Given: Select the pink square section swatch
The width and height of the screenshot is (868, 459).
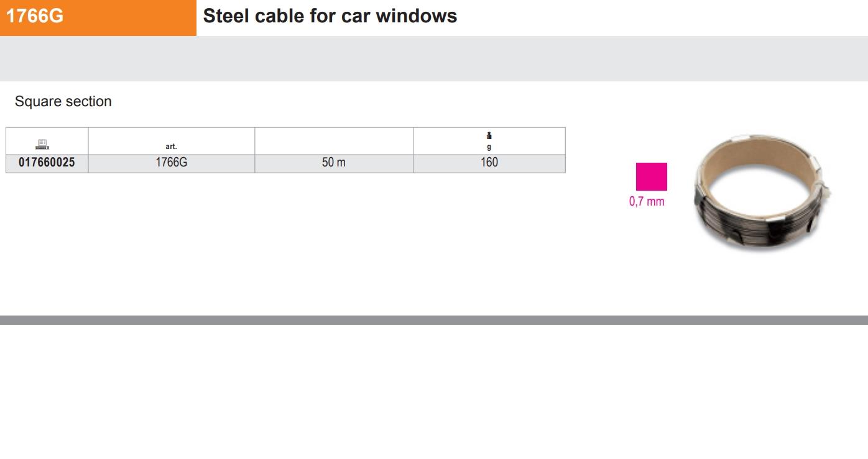Looking at the screenshot, I should (x=651, y=177).
